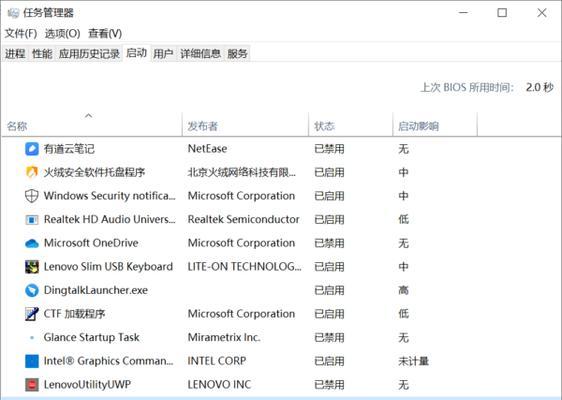The height and width of the screenshot is (400, 562).
Task: Click the Glance Startup Task icon
Action: click(32, 338)
